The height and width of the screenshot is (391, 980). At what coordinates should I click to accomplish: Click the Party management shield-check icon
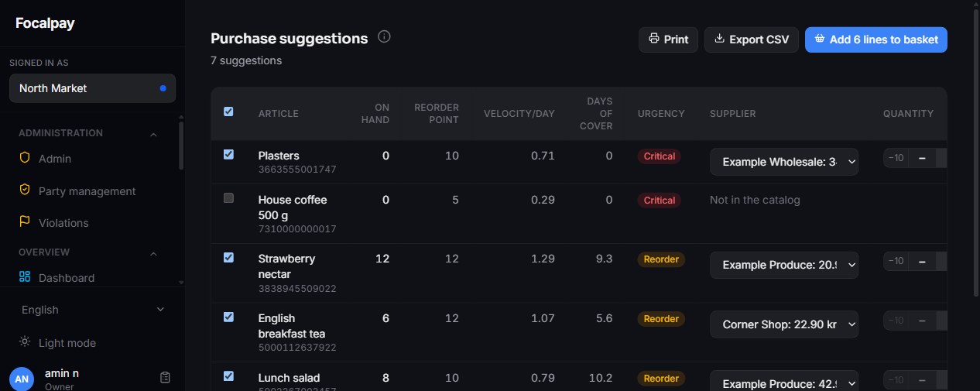coord(25,190)
